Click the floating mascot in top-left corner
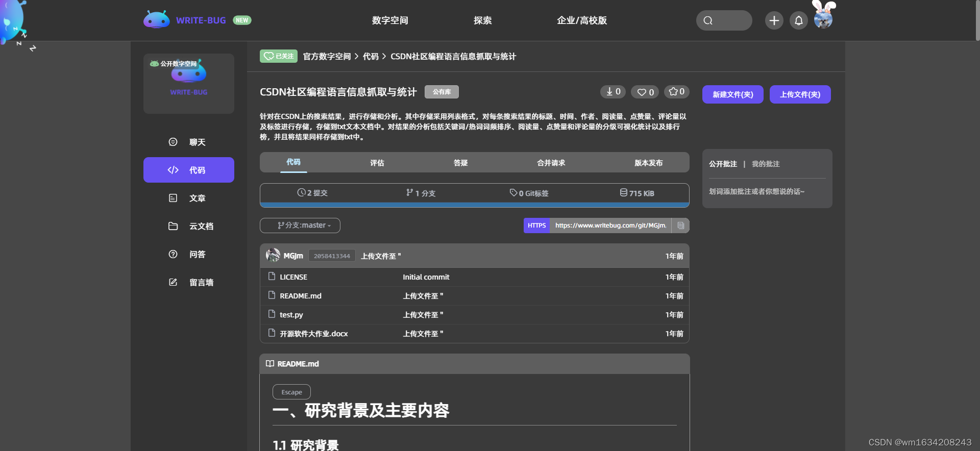 13,21
